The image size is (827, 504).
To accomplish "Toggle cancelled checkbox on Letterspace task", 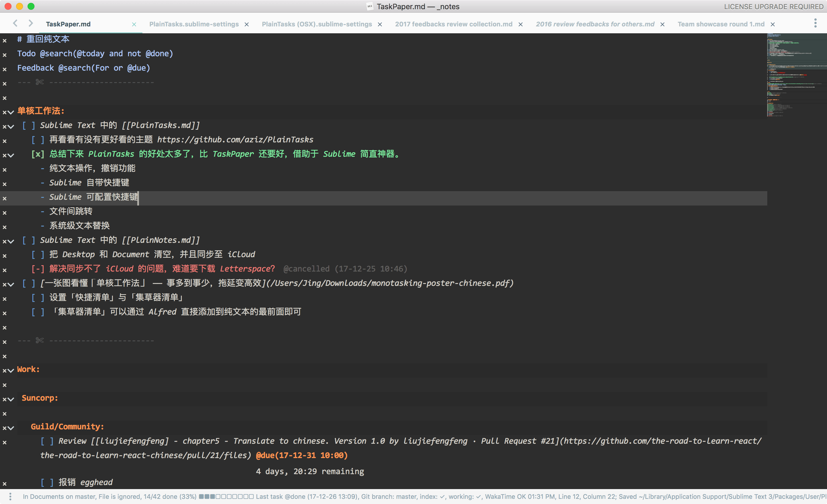I will point(38,269).
